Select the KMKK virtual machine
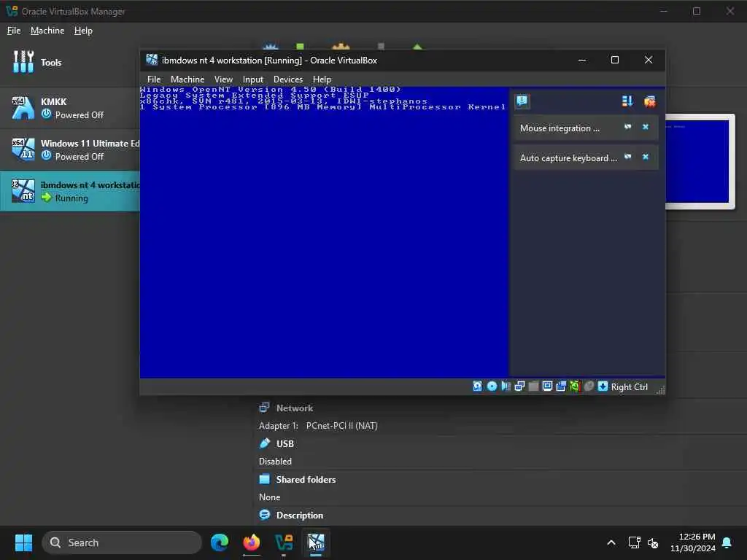747x560 pixels. click(x=69, y=108)
